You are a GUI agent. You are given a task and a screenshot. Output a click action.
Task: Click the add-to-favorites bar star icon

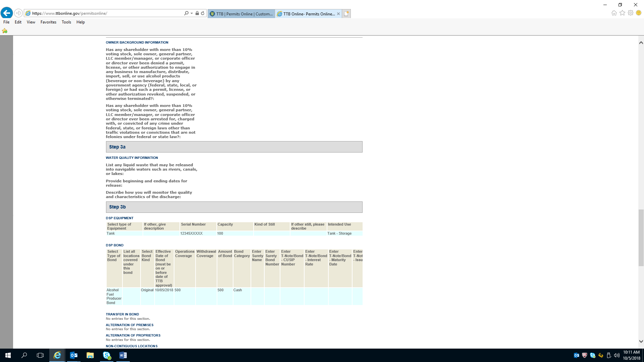pos(5,31)
